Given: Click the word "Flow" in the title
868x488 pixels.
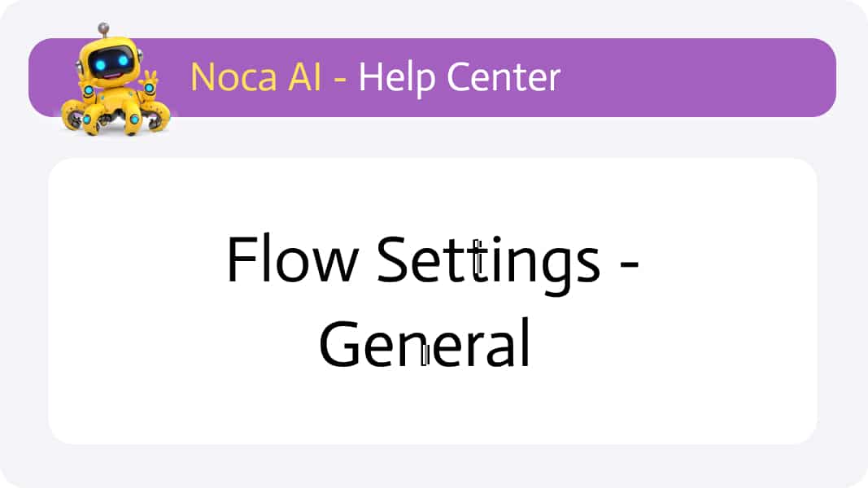Looking at the screenshot, I should (x=292, y=259).
